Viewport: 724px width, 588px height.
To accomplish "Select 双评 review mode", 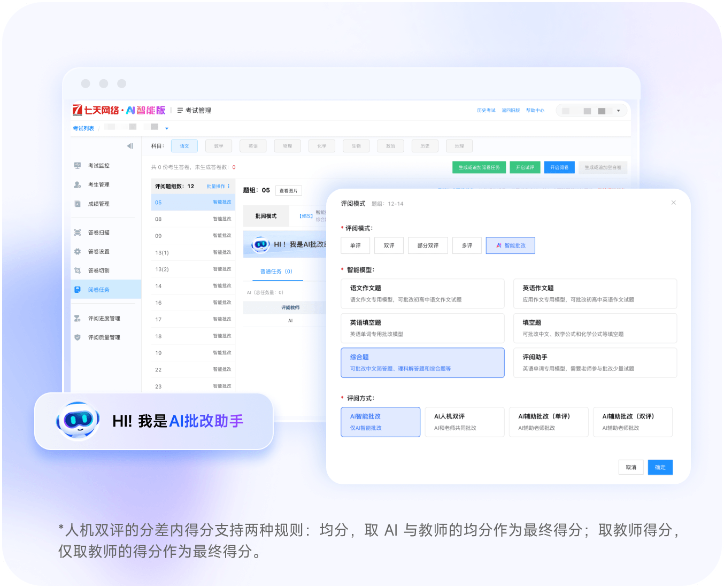I will click(389, 245).
